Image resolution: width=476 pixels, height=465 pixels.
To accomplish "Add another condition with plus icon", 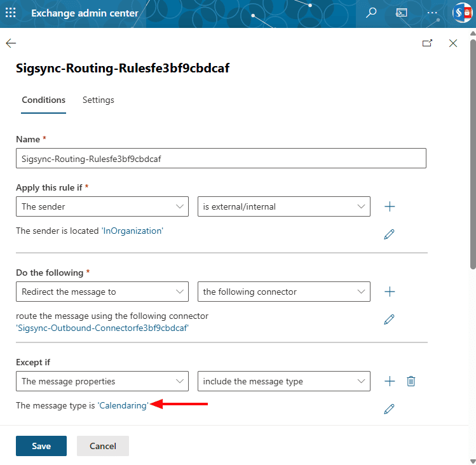I will click(390, 206).
